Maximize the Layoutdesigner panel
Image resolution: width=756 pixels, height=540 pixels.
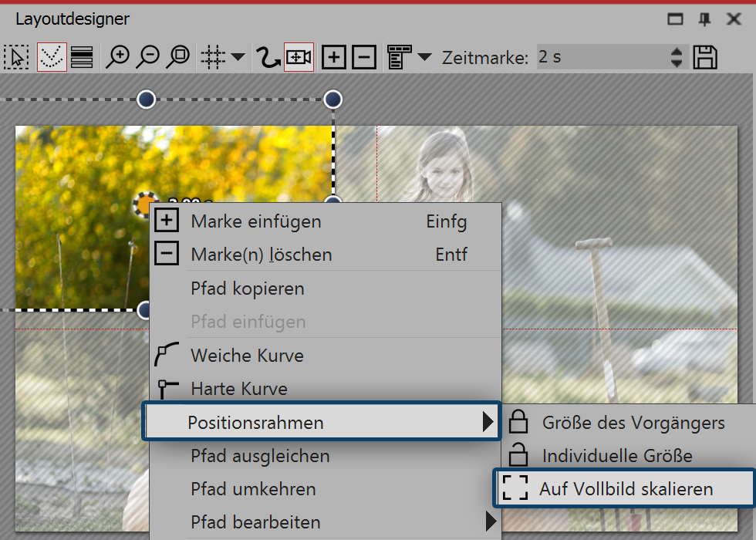click(x=675, y=19)
